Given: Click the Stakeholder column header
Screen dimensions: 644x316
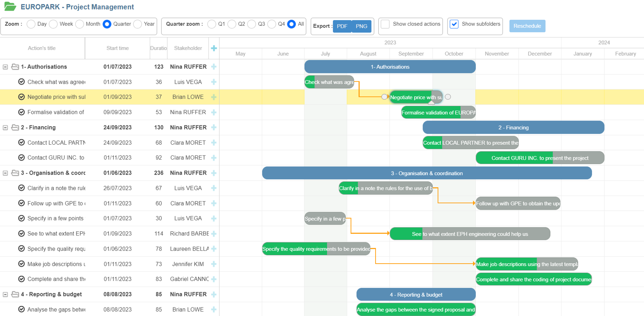Looking at the screenshot, I should click(188, 48).
